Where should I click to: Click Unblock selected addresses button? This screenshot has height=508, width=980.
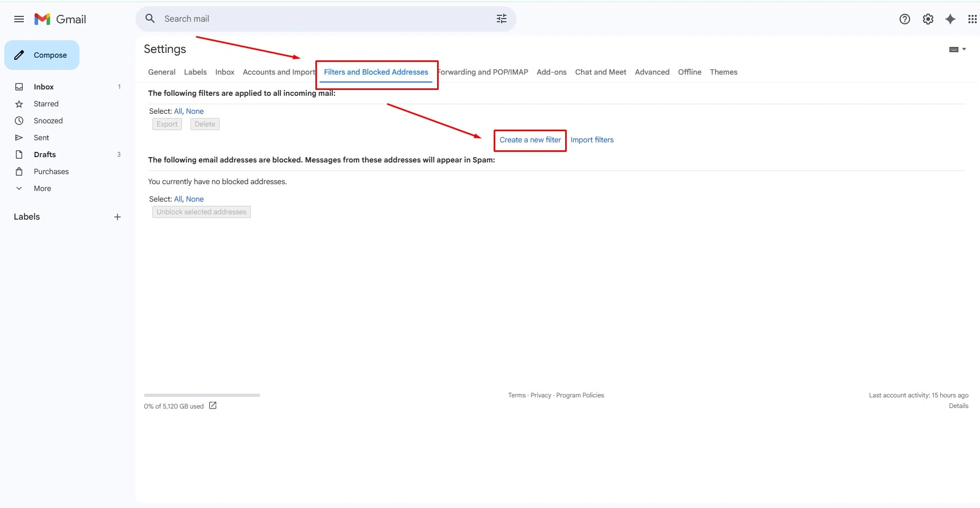[x=202, y=212]
